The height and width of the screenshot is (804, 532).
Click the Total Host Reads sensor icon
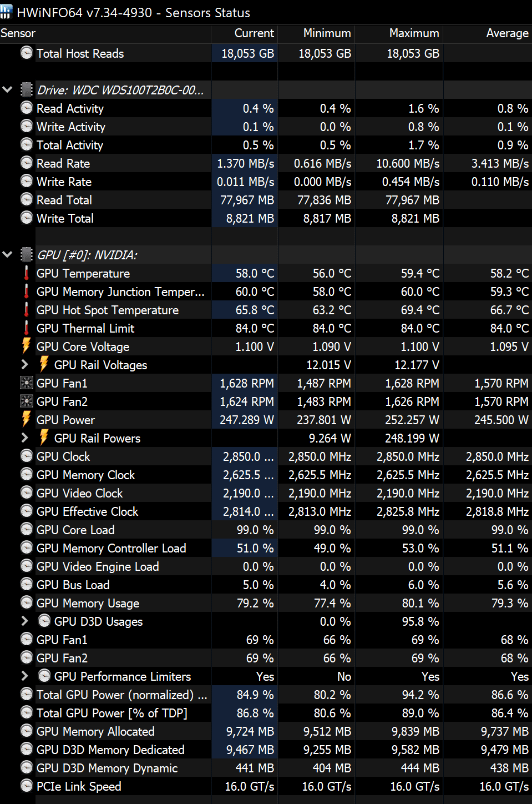pyautogui.click(x=26, y=53)
